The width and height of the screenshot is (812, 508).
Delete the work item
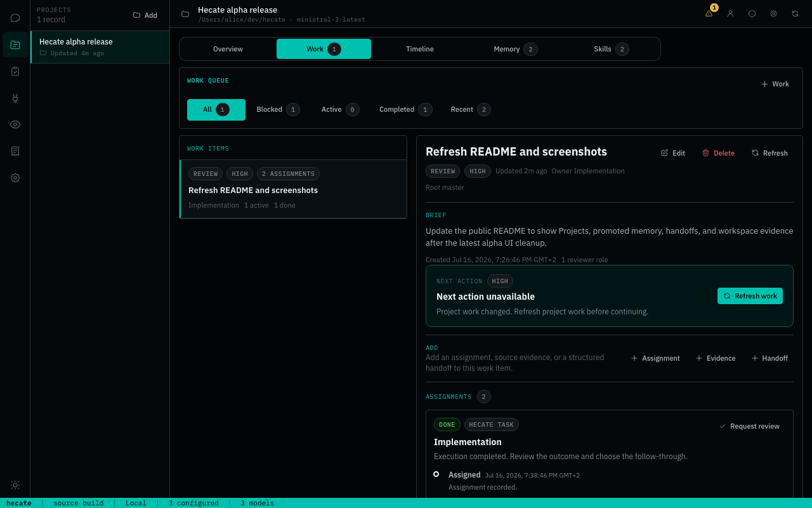coord(718,153)
